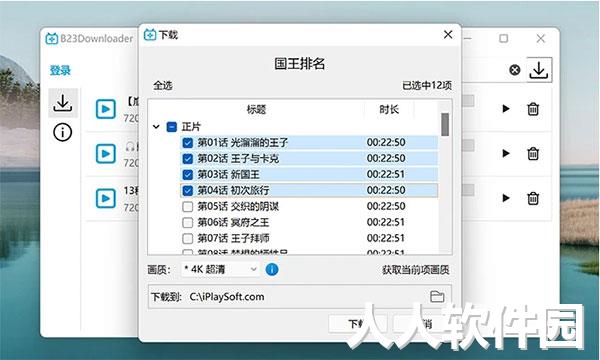
Task: Resume the third download task
Action: [x=506, y=198]
